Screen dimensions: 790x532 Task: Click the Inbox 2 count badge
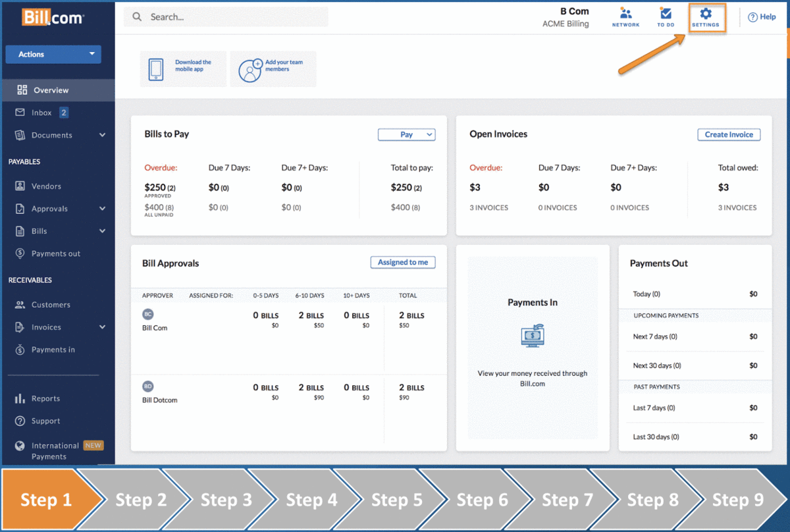64,113
